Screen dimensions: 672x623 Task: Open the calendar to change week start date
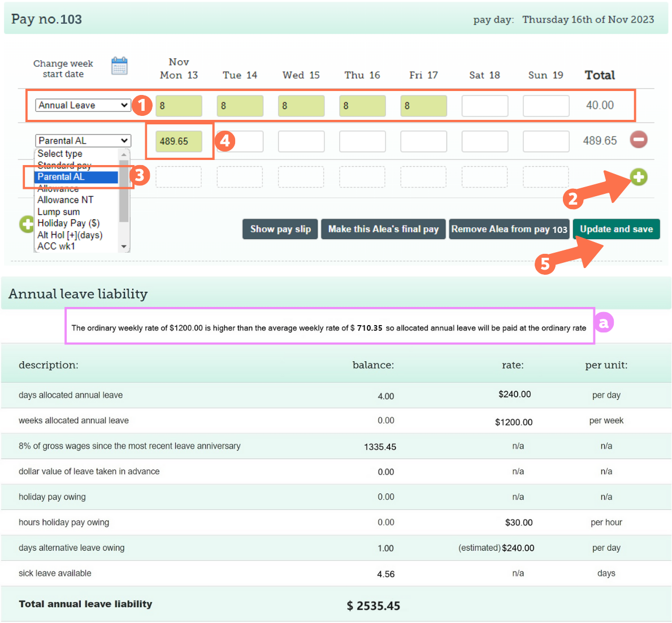tap(119, 65)
